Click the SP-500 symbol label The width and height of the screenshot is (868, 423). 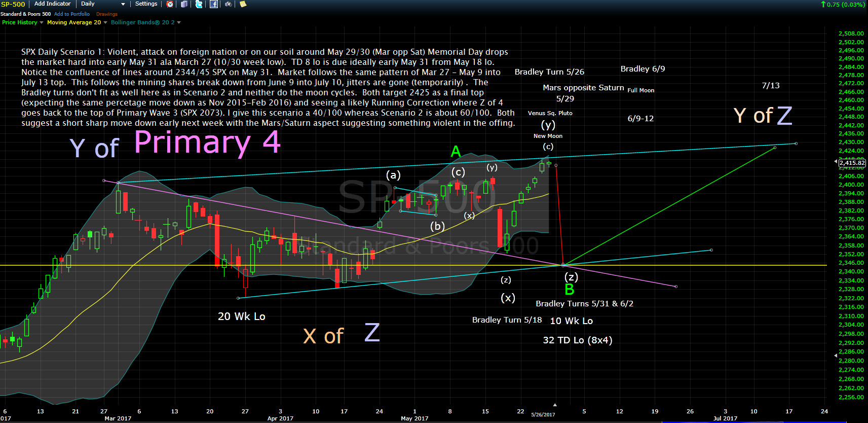click(x=13, y=4)
